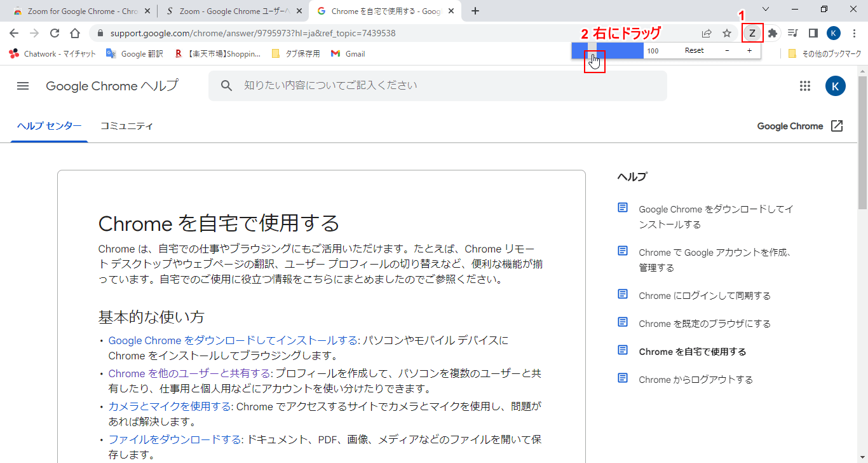Image resolution: width=868 pixels, height=463 pixels.
Task: Select sidebar Chrome を自宅で使用する
Action: tap(693, 352)
